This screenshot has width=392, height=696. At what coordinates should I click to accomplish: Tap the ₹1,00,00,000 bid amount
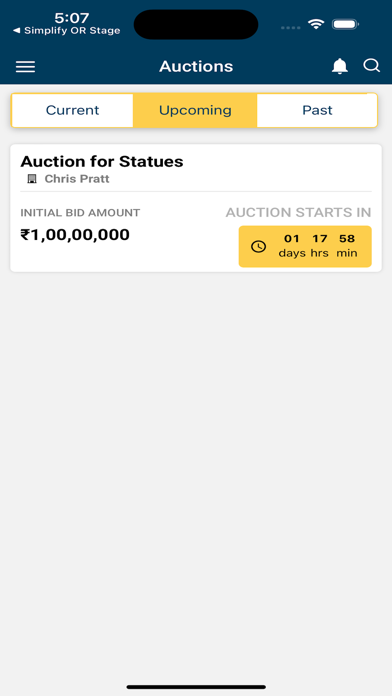coord(75,234)
